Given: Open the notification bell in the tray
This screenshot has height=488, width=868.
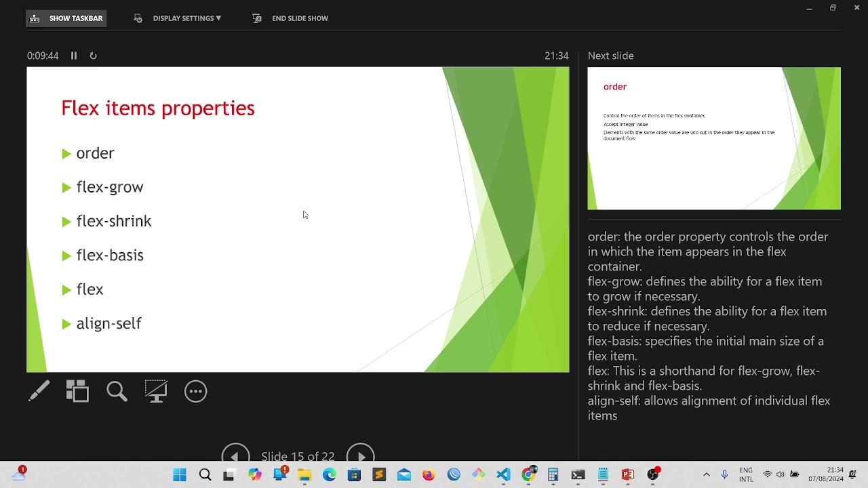Looking at the screenshot, I should click(853, 475).
